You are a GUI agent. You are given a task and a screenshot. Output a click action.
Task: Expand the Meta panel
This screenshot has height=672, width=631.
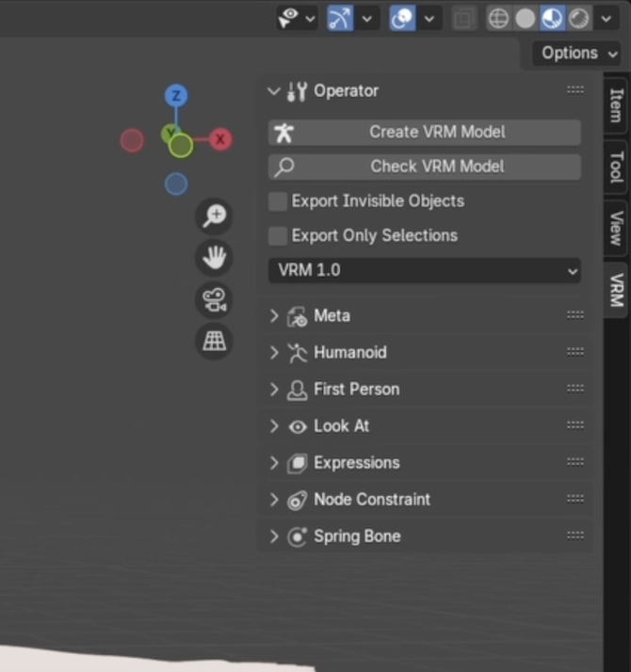point(274,316)
